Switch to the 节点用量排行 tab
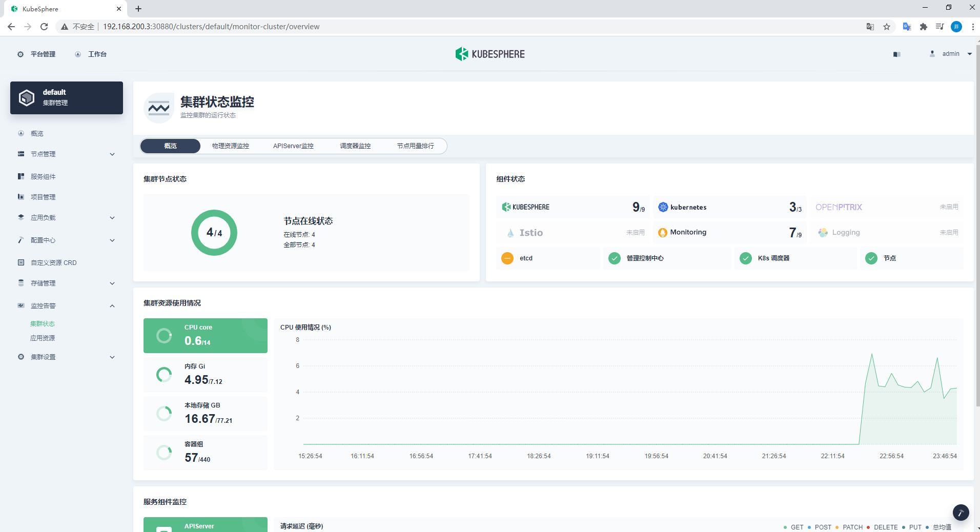 tap(416, 146)
